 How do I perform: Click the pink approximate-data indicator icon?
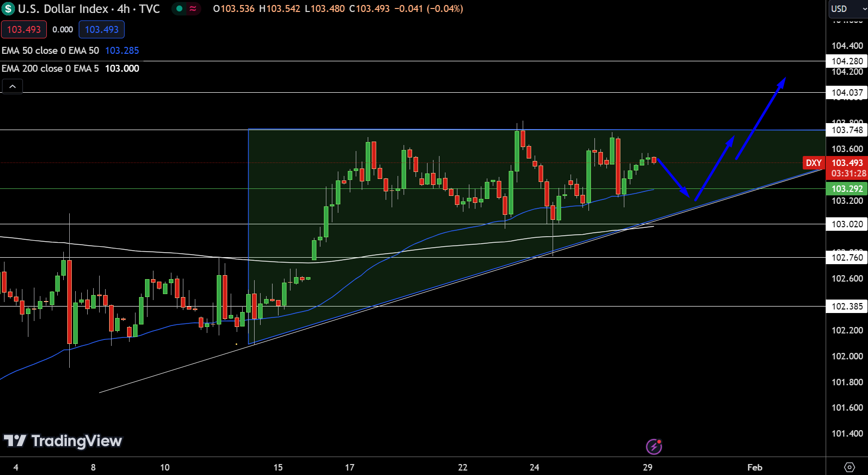click(193, 8)
